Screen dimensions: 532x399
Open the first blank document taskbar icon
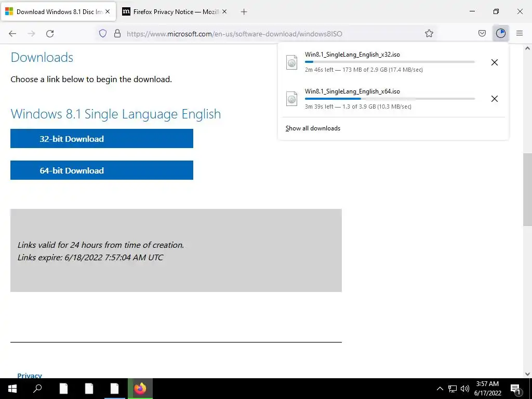click(63, 389)
